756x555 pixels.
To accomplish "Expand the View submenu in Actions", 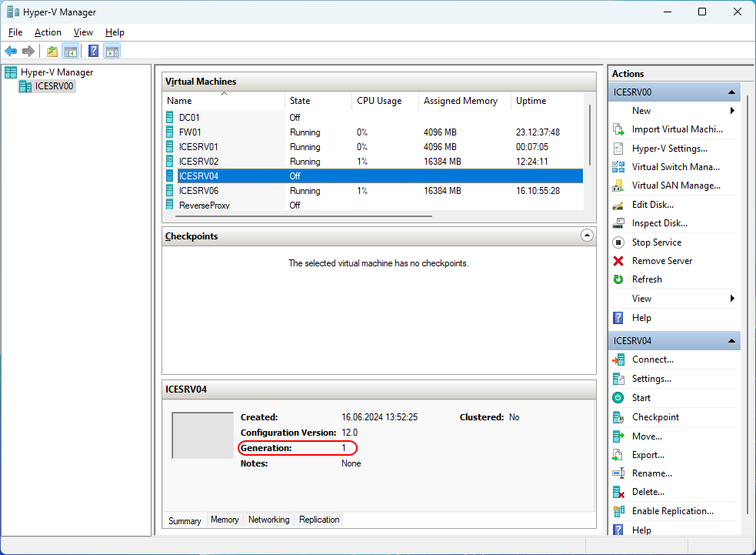I will pyautogui.click(x=732, y=298).
